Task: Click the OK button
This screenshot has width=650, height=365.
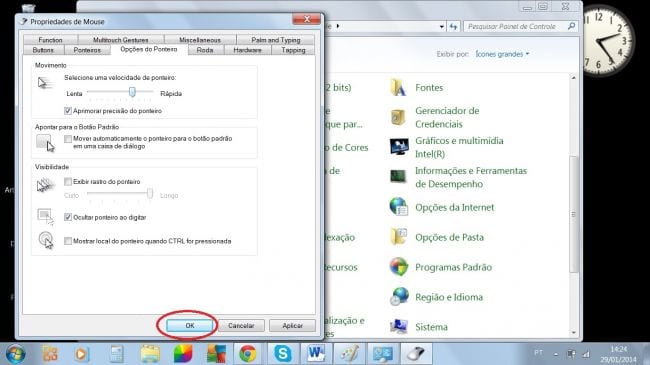Action: pyautogui.click(x=190, y=326)
